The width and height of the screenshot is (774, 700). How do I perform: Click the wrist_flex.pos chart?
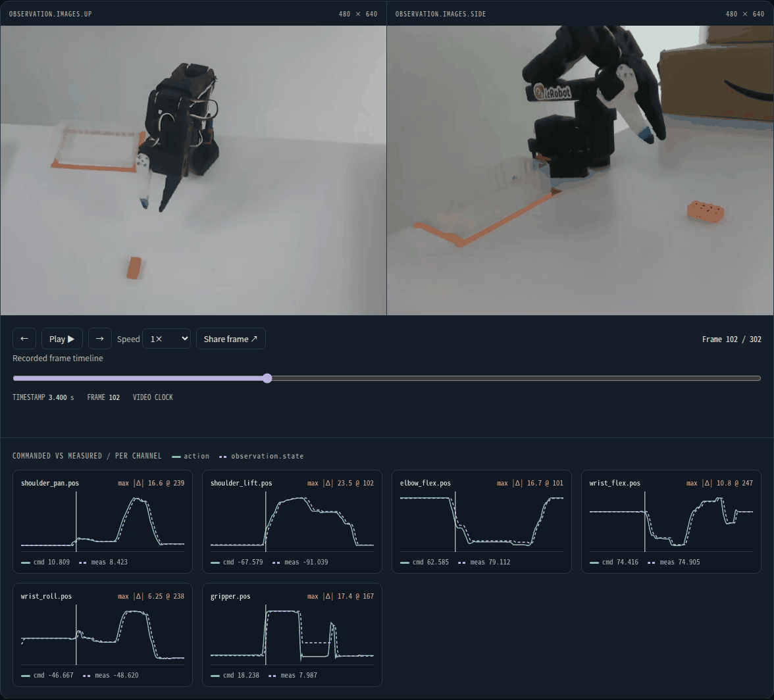(x=671, y=522)
